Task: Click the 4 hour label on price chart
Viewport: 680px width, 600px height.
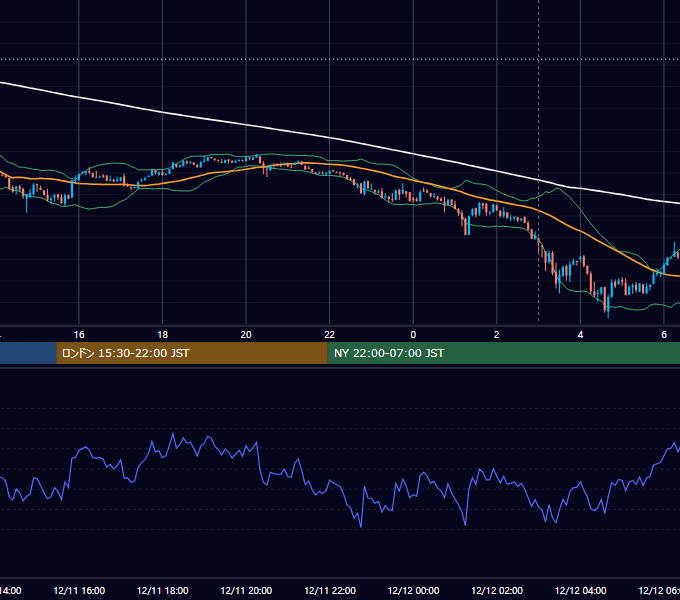Action: pos(580,335)
